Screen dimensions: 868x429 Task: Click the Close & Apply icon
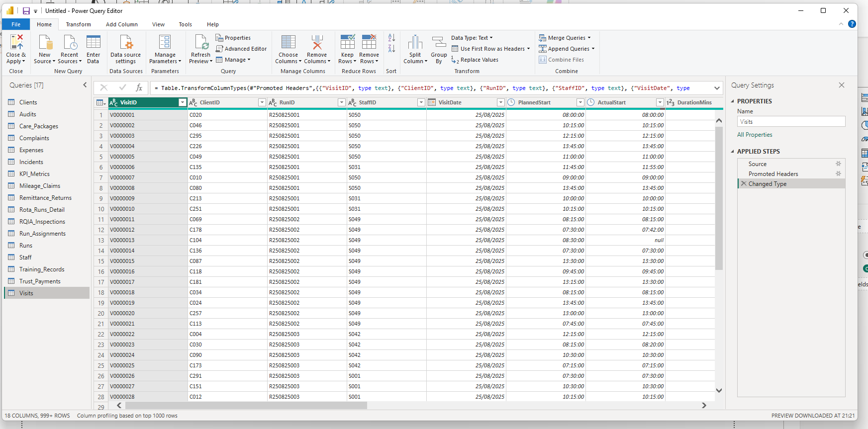point(16,42)
